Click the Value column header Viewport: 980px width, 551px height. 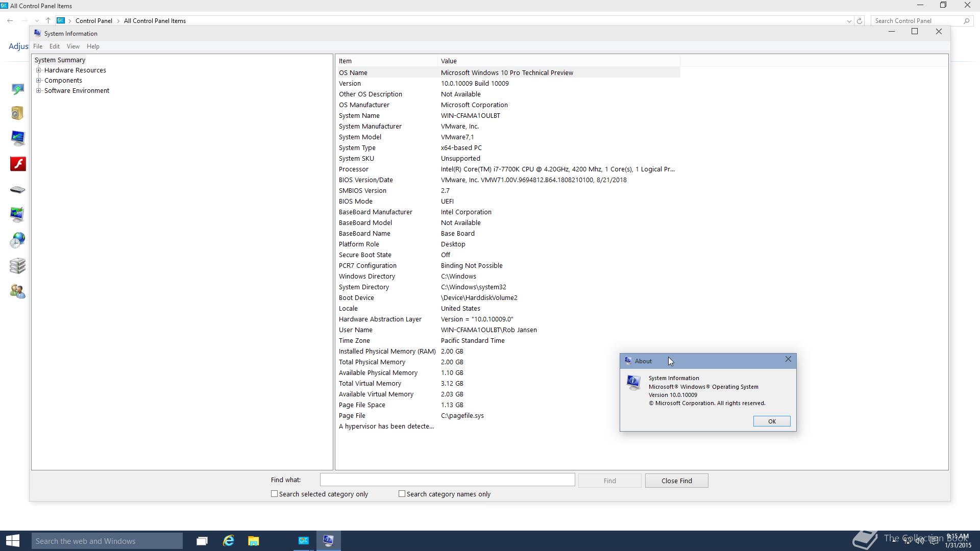point(559,61)
